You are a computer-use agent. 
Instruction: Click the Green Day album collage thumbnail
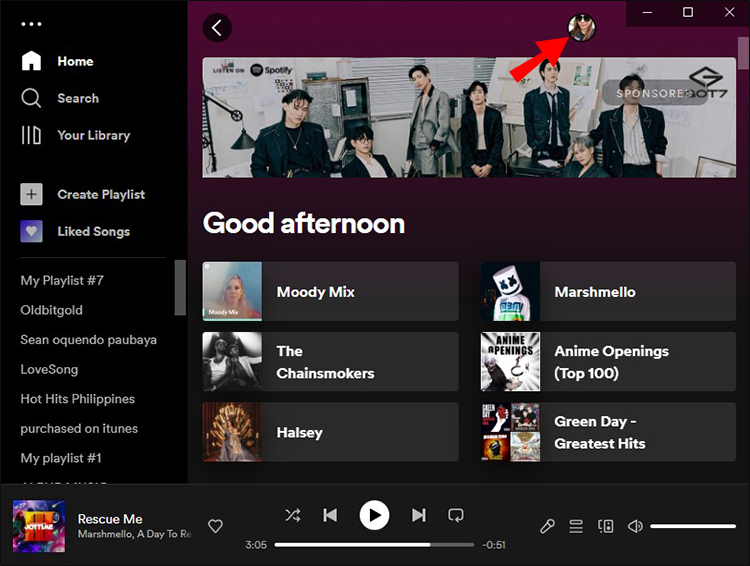coord(510,432)
